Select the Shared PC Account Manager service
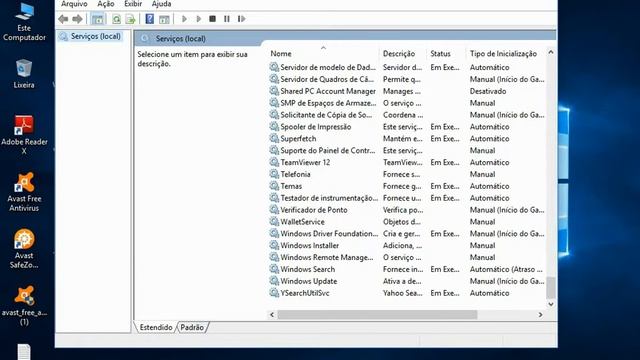 [x=328, y=91]
